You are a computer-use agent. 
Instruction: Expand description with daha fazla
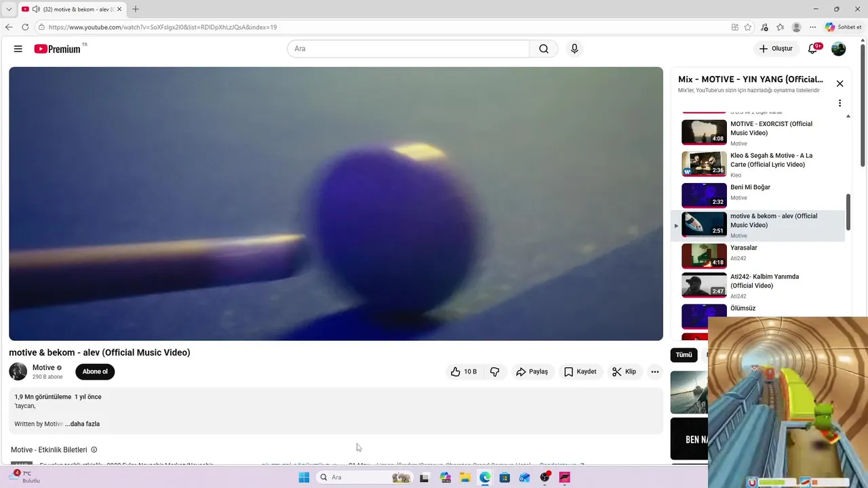[83, 424]
